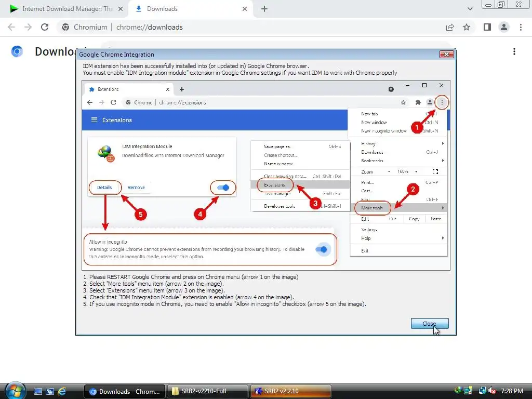Switch to the Internet Download Manager tab
This screenshot has width=532, height=399.
tap(64, 9)
